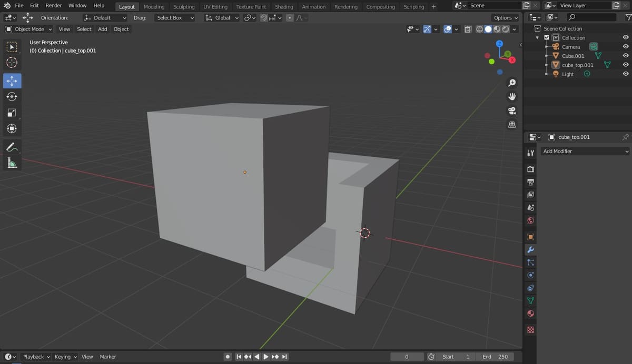The height and width of the screenshot is (364, 632).
Task: Toggle the camera view icon
Action: 511,110
